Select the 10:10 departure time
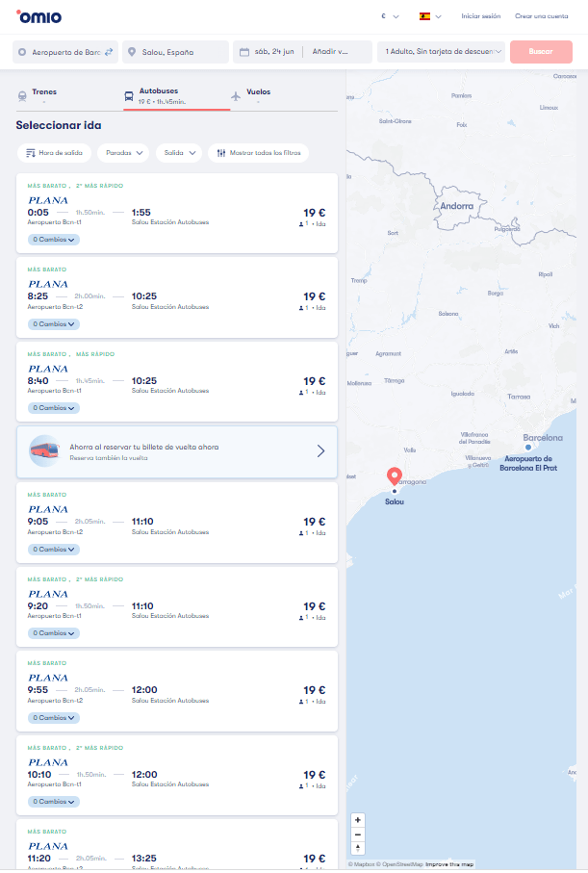 [x=39, y=775]
